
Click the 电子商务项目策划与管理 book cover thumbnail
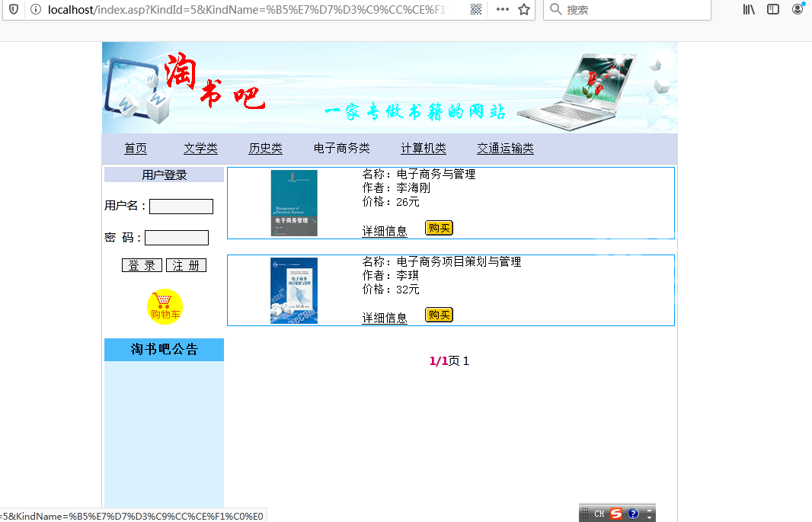294,290
